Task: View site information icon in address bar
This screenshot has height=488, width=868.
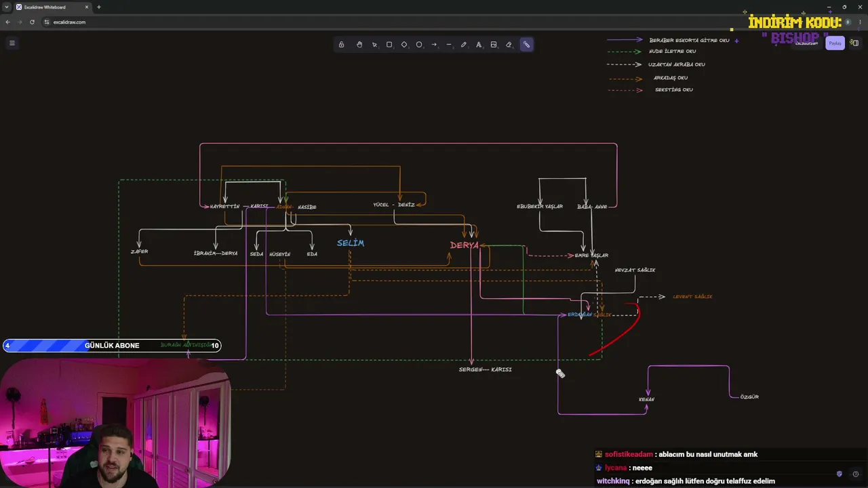Action: tap(47, 22)
